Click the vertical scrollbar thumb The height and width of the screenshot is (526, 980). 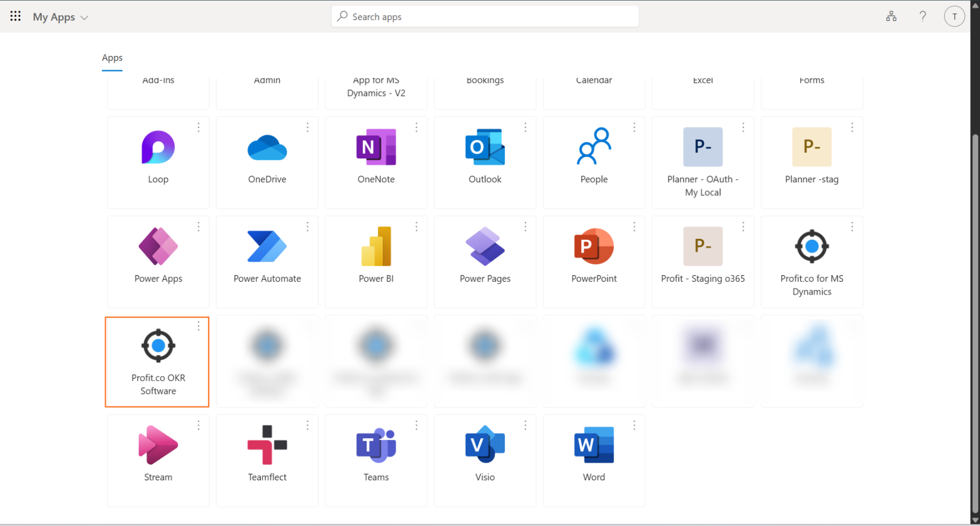click(975, 324)
